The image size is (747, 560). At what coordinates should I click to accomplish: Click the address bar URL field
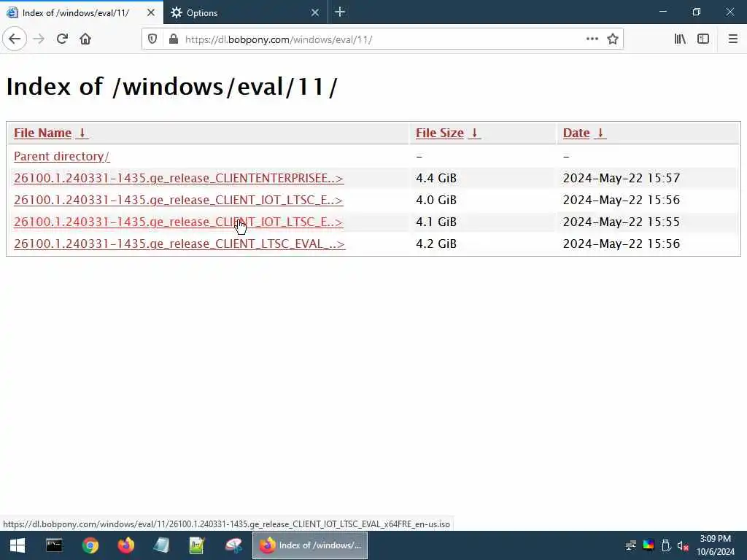coord(381,39)
